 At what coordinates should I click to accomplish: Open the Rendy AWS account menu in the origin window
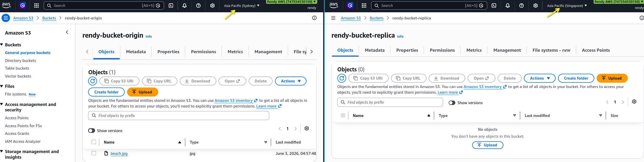[x=291, y=2]
